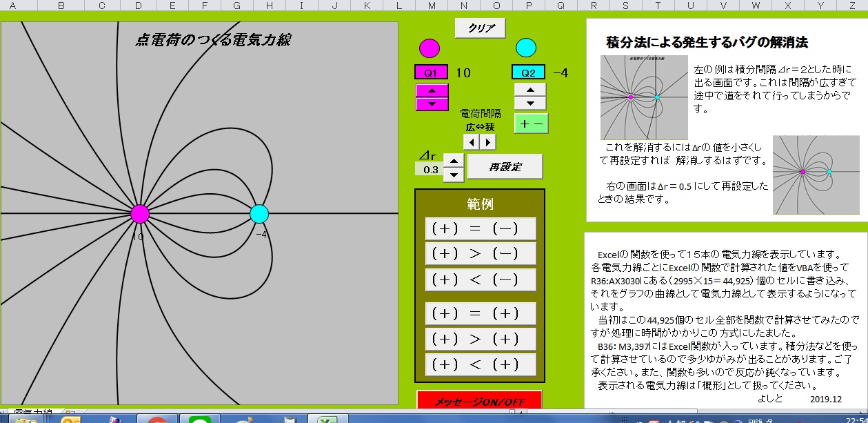
Task: Click the Excel icon in the taskbar
Action: [327, 418]
